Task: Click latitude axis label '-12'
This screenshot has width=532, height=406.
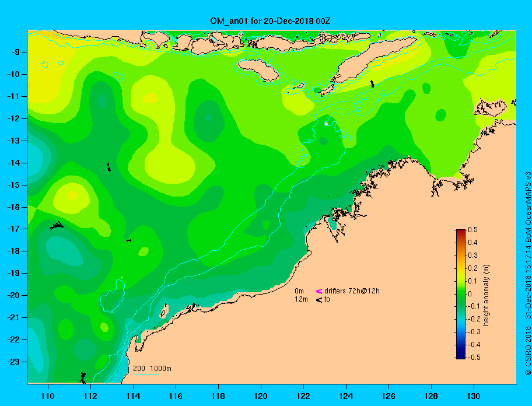Action: [x=13, y=119]
